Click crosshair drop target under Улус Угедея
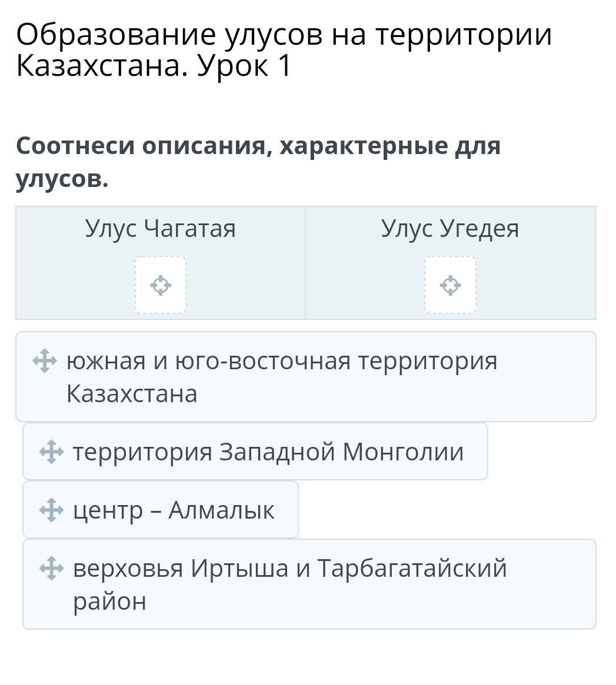Image resolution: width=616 pixels, height=685 pixels. [450, 285]
